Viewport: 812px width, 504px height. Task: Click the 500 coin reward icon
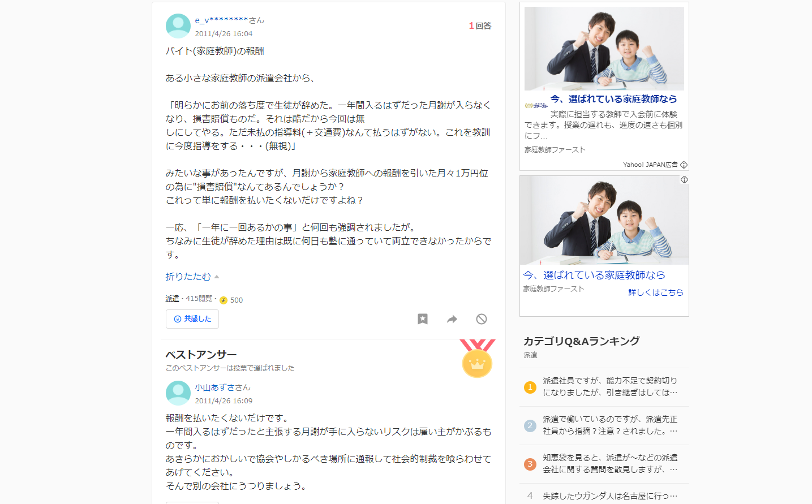tap(224, 300)
